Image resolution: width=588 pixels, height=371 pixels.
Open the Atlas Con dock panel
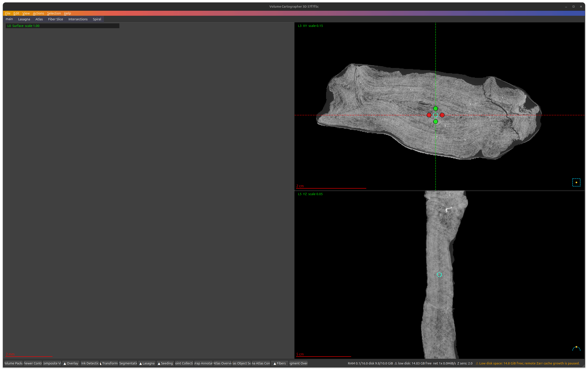click(x=261, y=363)
